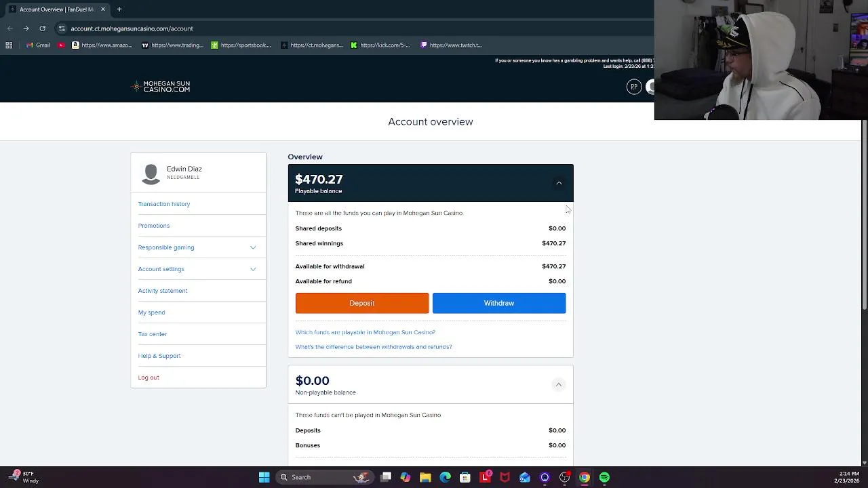Collapse the Playable balance panel chevron
This screenshot has width=868, height=488.
559,183
